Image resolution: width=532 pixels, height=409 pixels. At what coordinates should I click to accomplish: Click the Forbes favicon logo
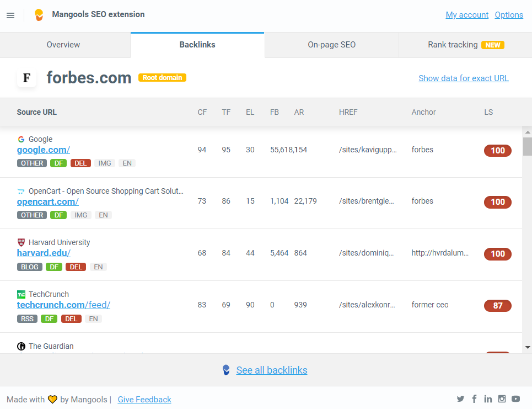pos(26,78)
